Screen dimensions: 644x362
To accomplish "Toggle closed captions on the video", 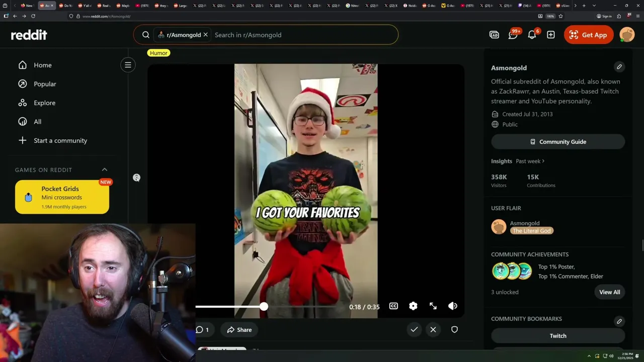I will click(x=393, y=306).
